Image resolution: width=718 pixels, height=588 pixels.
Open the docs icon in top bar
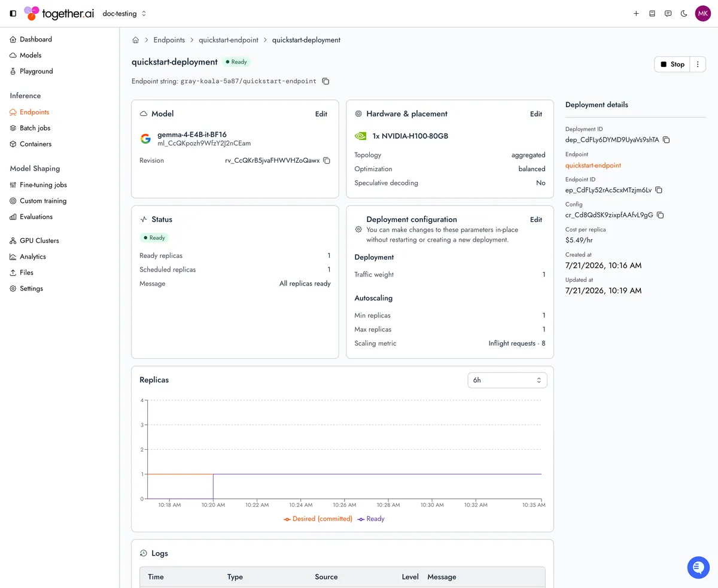652,13
